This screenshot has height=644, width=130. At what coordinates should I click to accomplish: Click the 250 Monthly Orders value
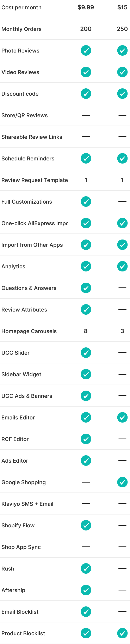122,29
